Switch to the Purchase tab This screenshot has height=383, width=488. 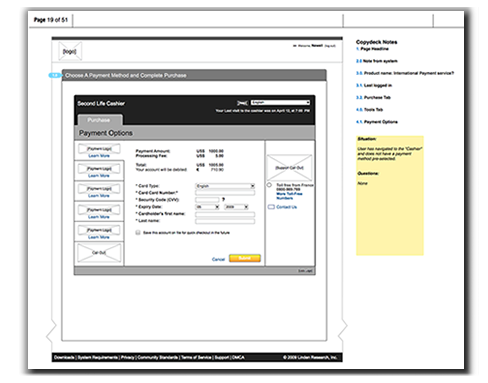coord(99,120)
